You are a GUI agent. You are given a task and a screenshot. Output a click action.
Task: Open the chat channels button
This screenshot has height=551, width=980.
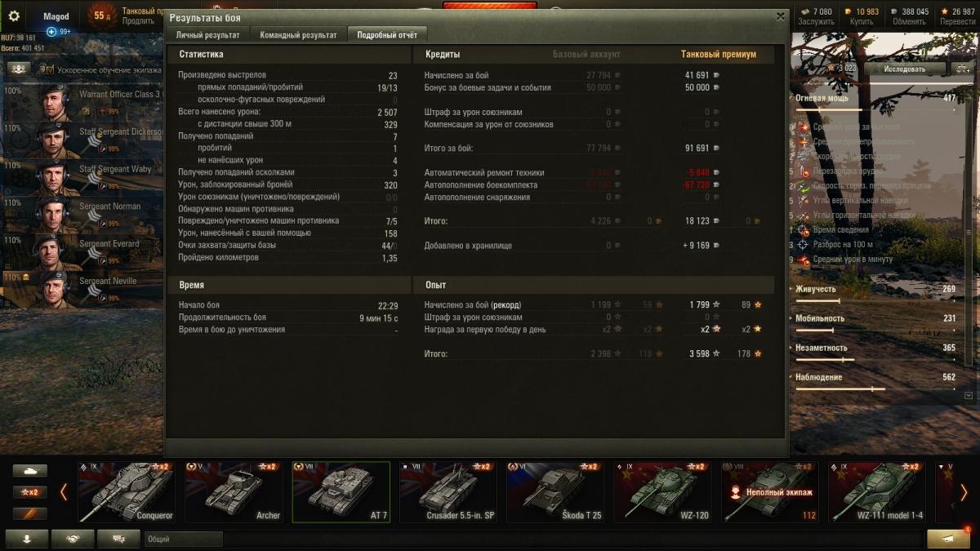coord(118,539)
